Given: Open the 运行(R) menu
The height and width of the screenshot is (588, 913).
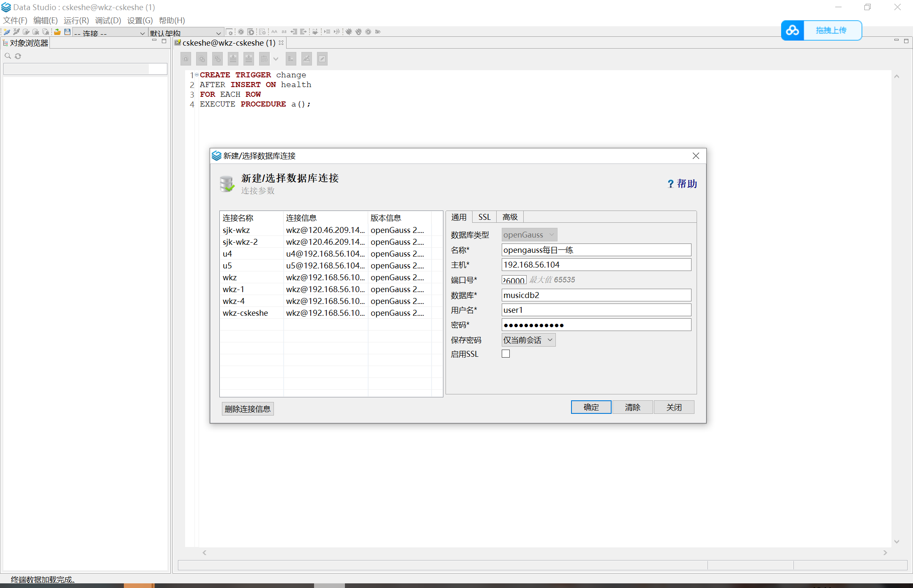Looking at the screenshot, I should tap(76, 20).
